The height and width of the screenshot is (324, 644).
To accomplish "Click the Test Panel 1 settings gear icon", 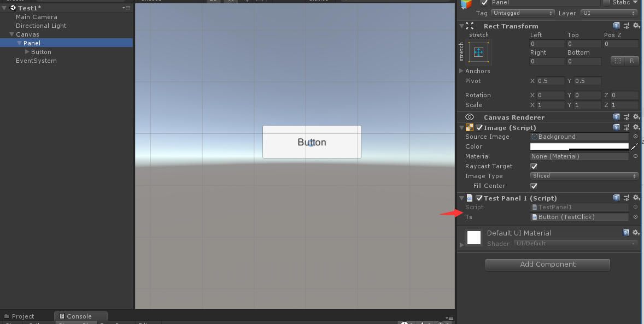I will tap(636, 197).
